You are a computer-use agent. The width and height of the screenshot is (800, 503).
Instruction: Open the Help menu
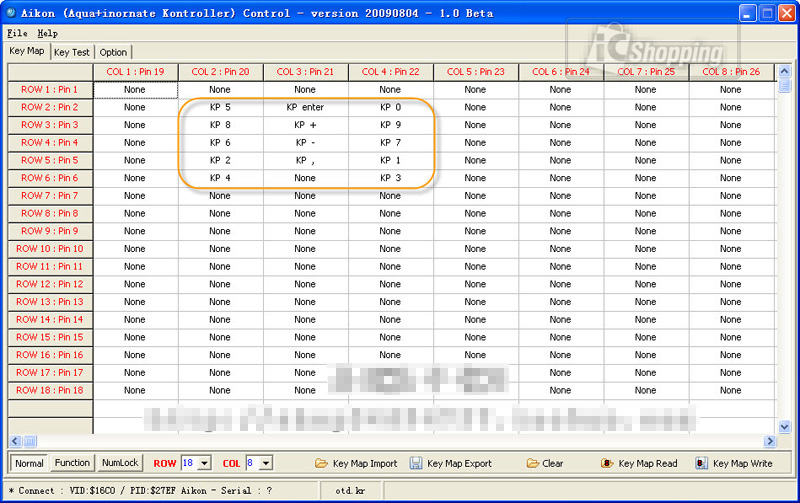(x=47, y=33)
